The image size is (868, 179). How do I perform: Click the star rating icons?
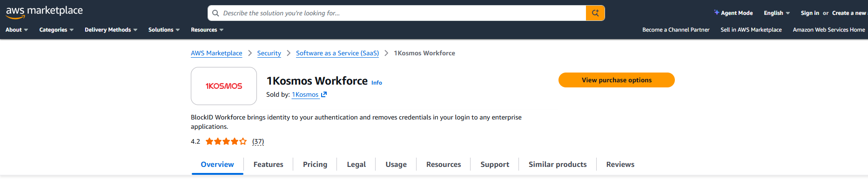(226, 141)
